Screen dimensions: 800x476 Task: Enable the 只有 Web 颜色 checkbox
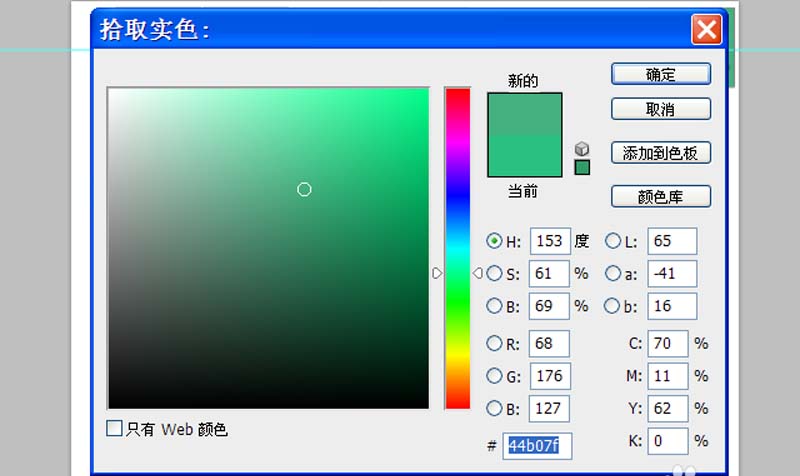pos(114,428)
